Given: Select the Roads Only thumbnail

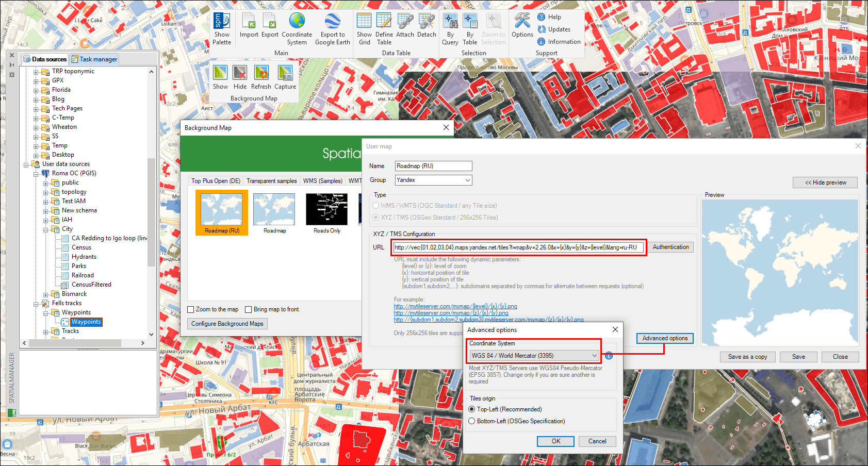Looking at the screenshot, I should 327,212.
